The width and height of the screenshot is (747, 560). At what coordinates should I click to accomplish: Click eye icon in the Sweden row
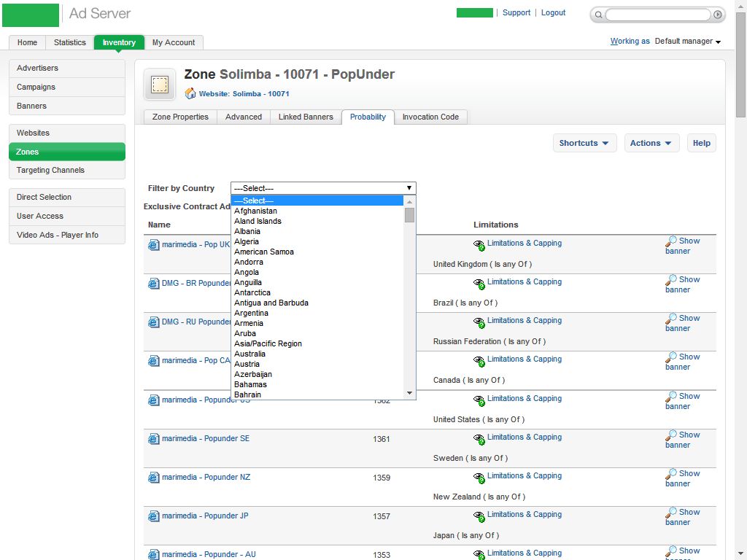click(x=479, y=438)
